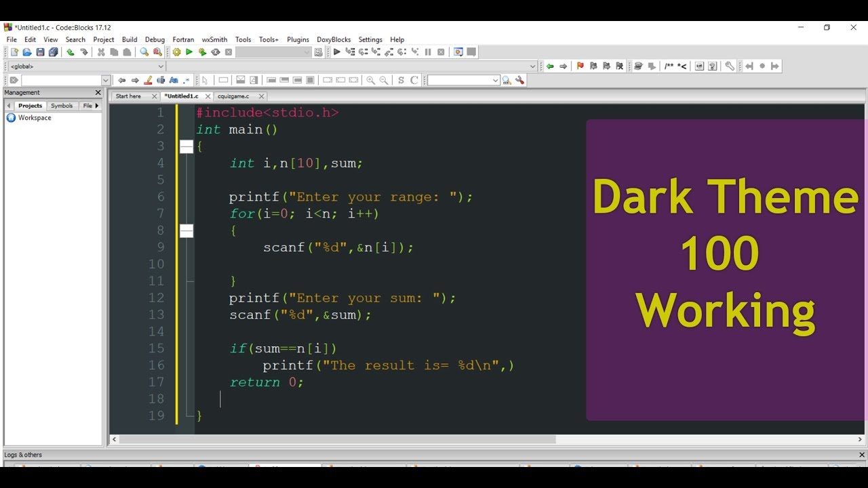Cut selection with the scissors icon
Screen dimensions: 868x488
click(x=101, y=52)
